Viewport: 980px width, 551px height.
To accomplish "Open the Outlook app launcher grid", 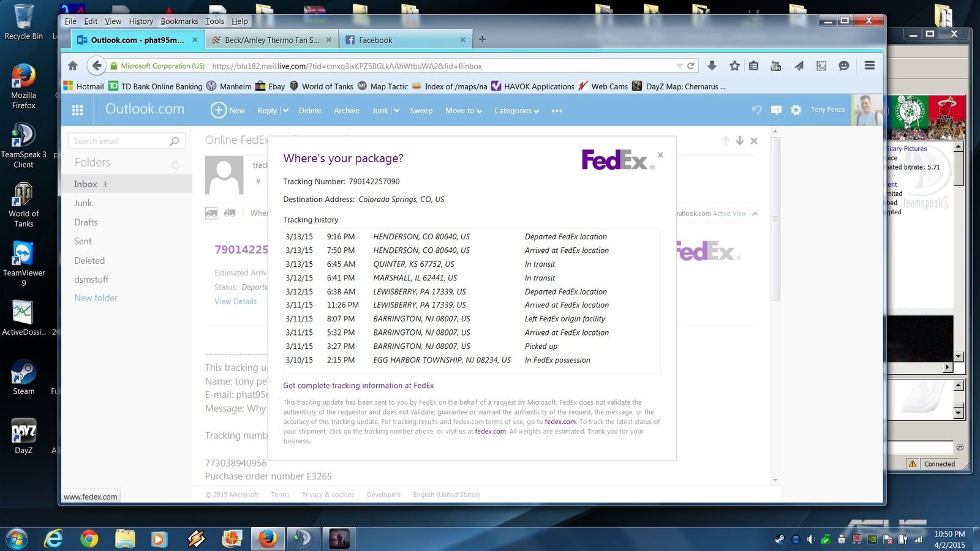I will [78, 110].
